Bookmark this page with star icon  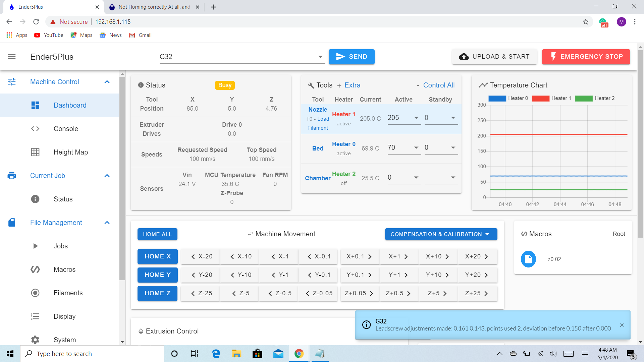[x=586, y=22]
